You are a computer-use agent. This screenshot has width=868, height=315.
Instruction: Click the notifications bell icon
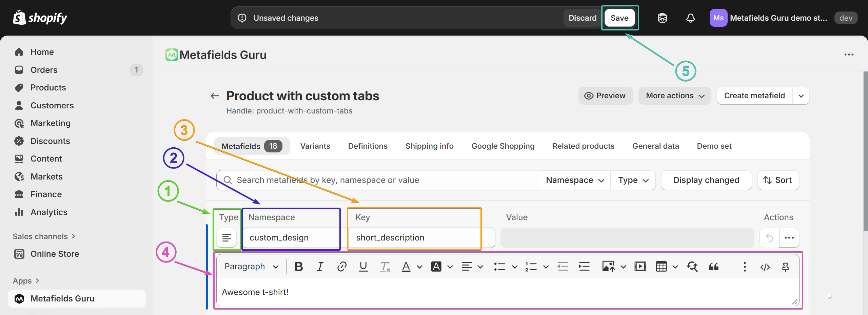click(x=690, y=18)
